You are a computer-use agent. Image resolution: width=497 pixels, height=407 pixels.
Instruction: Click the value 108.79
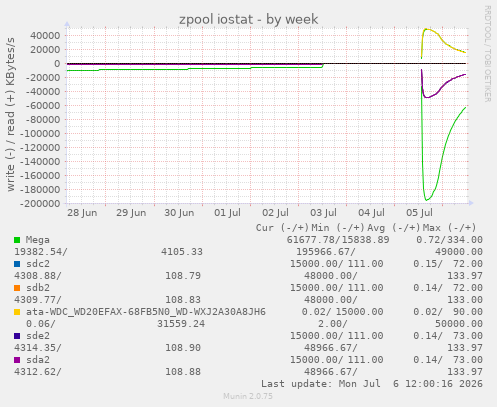tap(183, 276)
